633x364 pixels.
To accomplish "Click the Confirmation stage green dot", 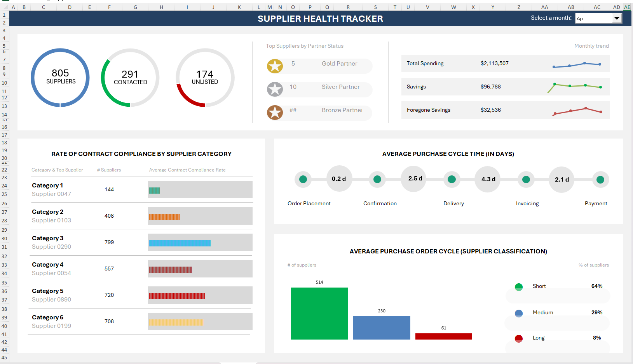I will [x=377, y=179].
